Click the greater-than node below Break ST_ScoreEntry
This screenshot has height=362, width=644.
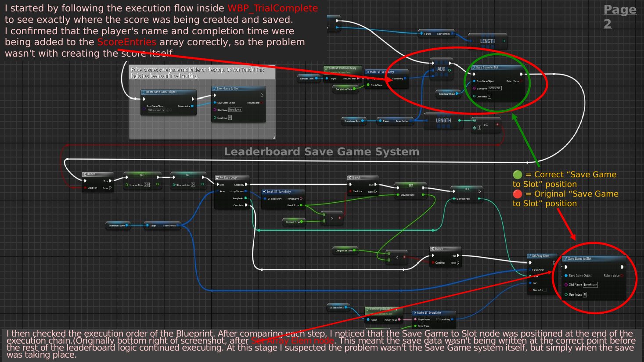tap(331, 218)
